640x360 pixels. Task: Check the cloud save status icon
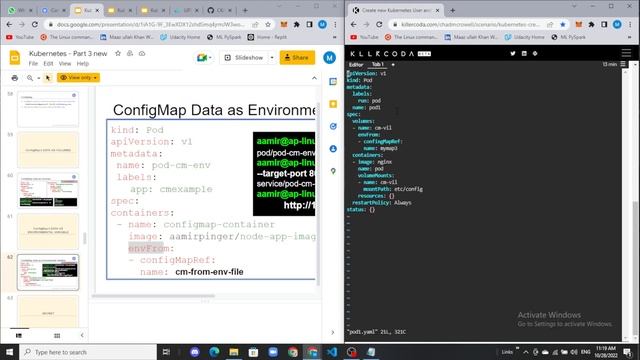(x=142, y=53)
